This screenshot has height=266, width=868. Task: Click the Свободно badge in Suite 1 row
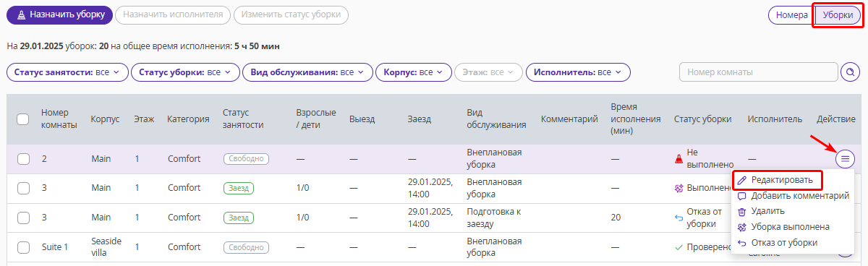click(x=246, y=247)
